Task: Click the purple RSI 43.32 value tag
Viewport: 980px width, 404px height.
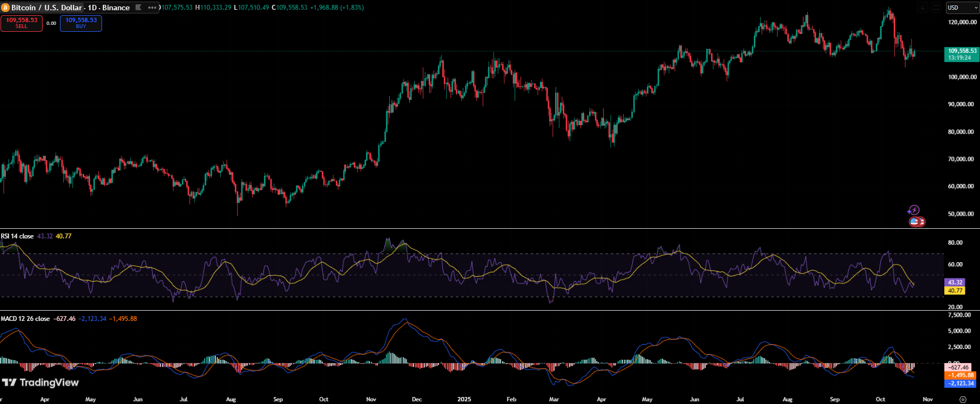Action: point(955,283)
